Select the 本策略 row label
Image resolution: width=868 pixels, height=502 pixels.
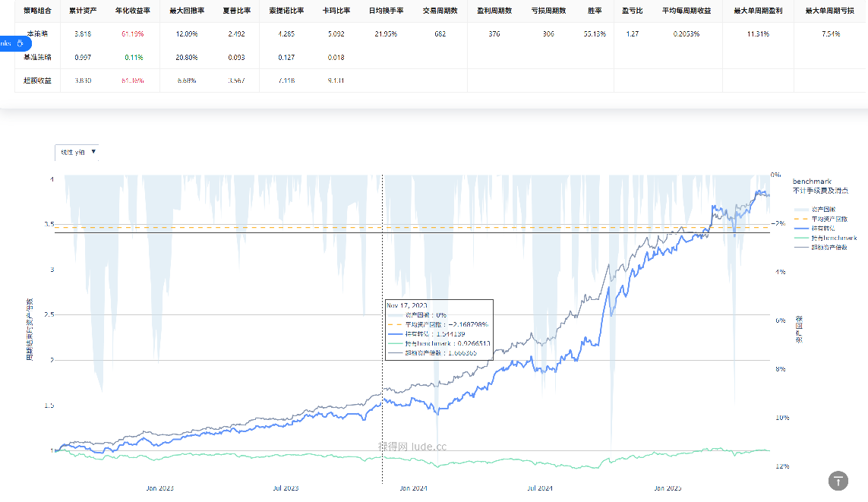tap(38, 35)
